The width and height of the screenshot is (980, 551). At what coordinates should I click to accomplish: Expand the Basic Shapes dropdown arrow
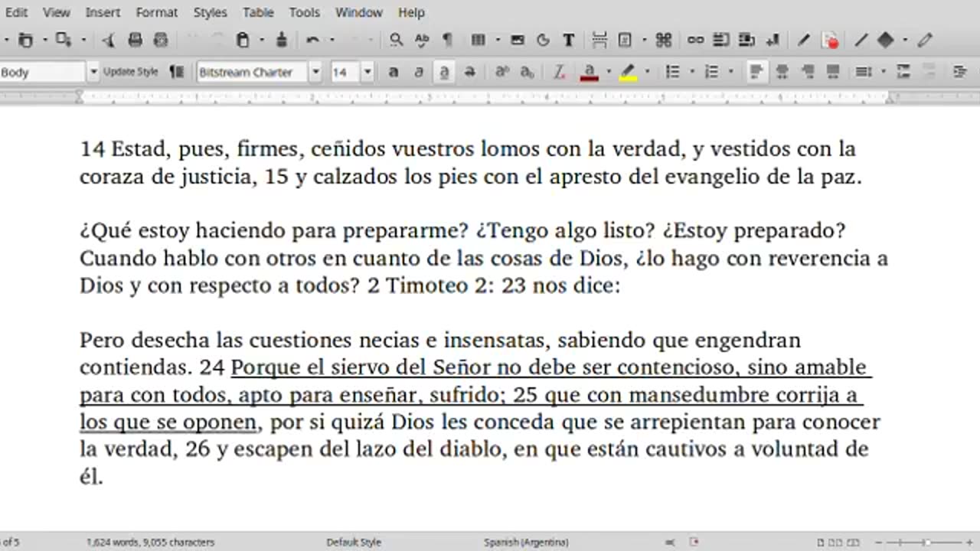pos(905,41)
